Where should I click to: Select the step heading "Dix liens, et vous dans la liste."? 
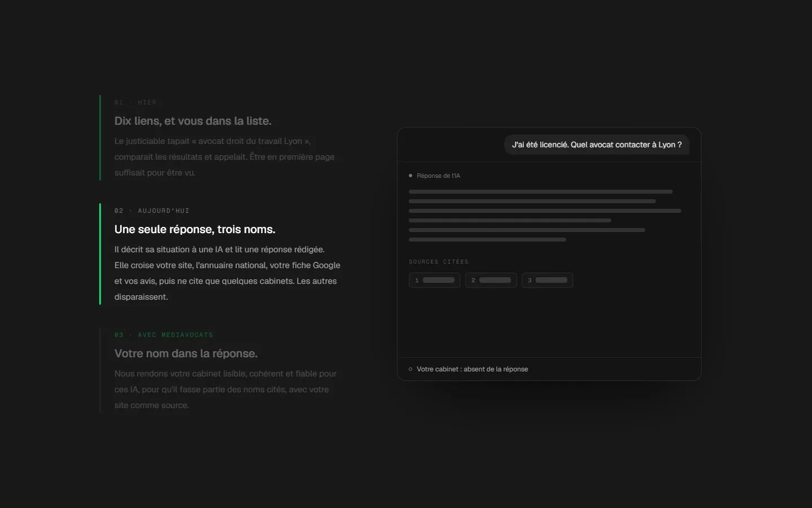pyautogui.click(x=193, y=121)
